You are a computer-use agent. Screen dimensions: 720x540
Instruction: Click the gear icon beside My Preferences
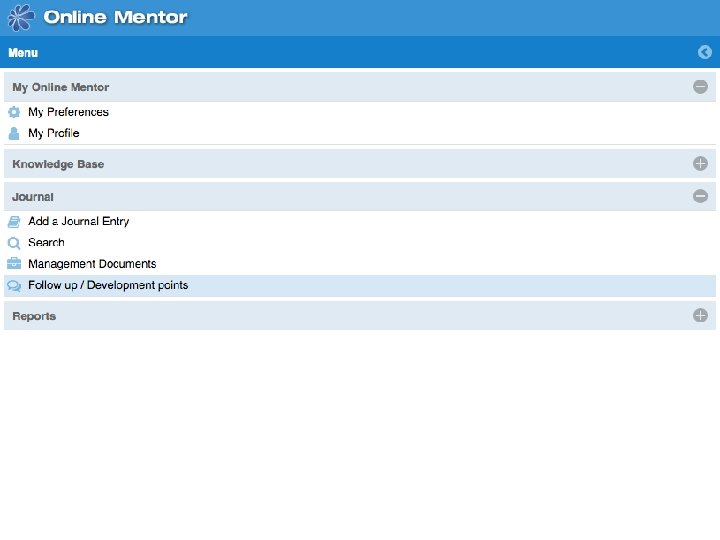14,112
